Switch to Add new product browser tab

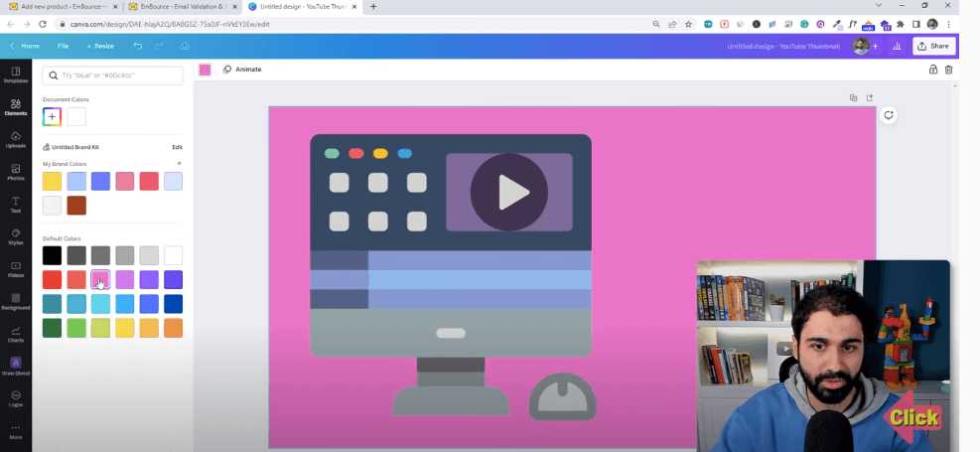coord(64,7)
